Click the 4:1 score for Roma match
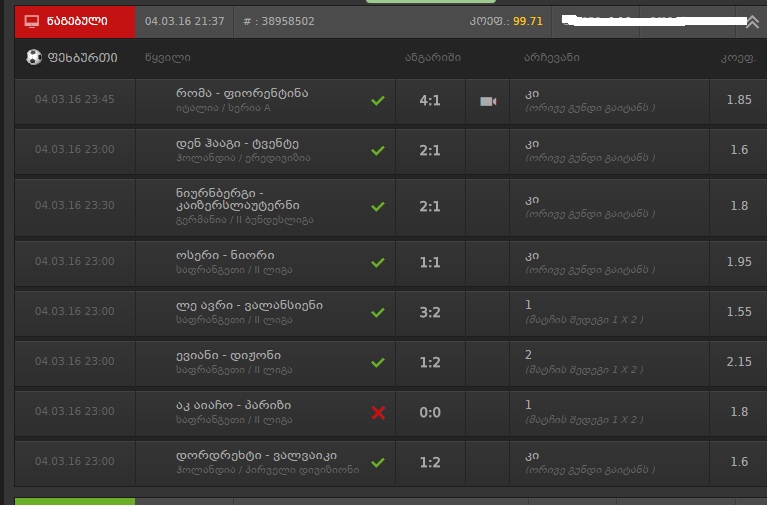The width and height of the screenshot is (767, 507). coord(430,101)
